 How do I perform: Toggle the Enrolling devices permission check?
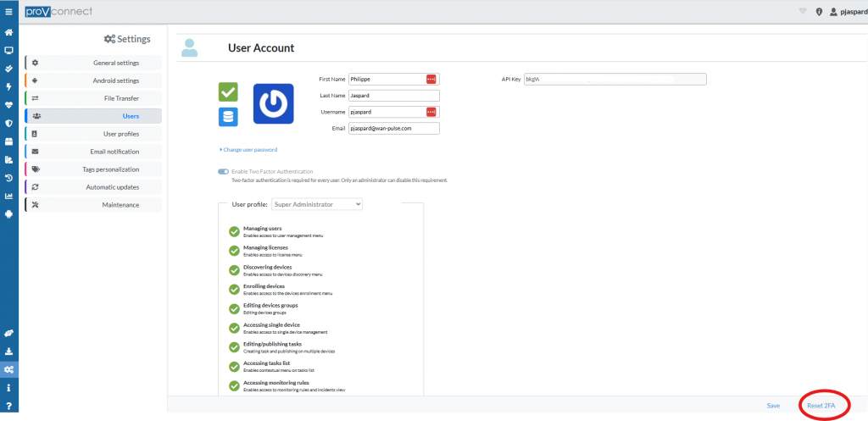pos(234,290)
